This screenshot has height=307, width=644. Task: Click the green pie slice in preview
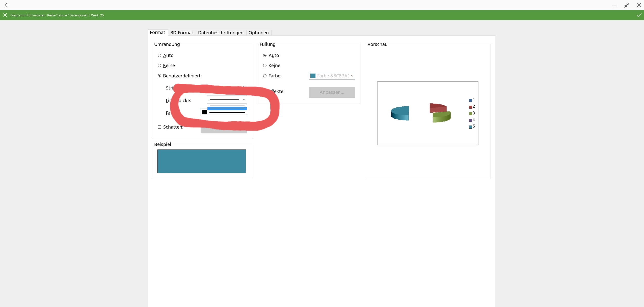pyautogui.click(x=442, y=117)
